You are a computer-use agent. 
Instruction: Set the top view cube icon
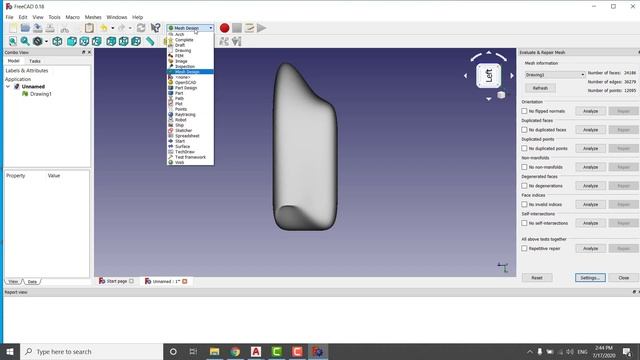click(x=84, y=41)
